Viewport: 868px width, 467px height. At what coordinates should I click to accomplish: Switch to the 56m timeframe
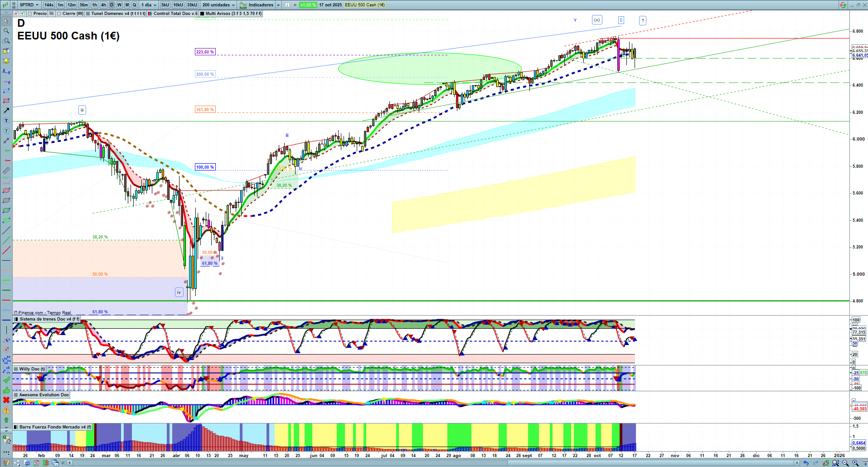point(84,5)
